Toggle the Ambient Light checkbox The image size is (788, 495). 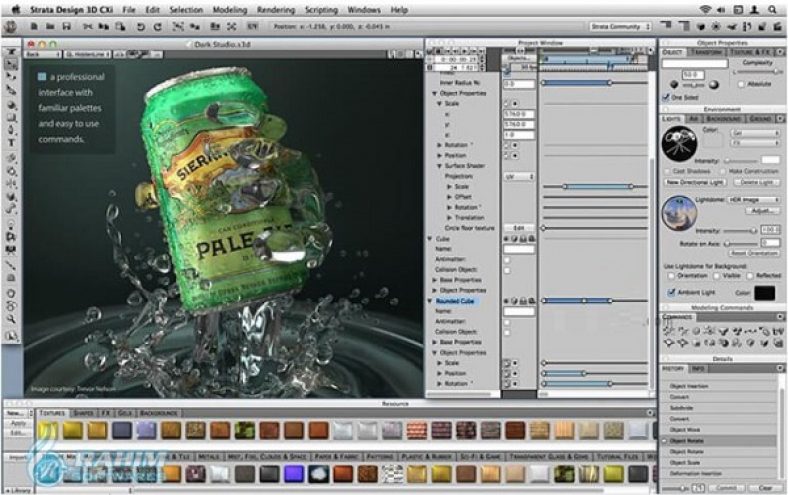pyautogui.click(x=672, y=292)
